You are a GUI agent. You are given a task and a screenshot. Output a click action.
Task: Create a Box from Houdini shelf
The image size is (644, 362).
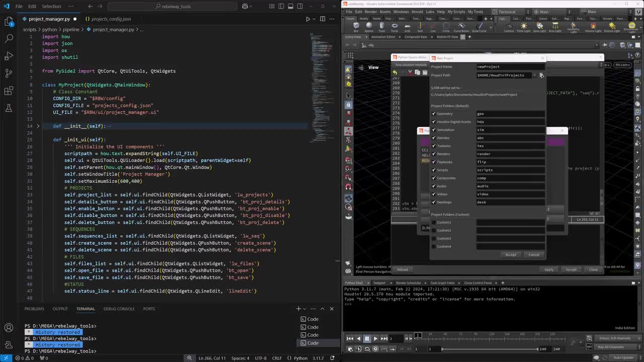[356, 27]
